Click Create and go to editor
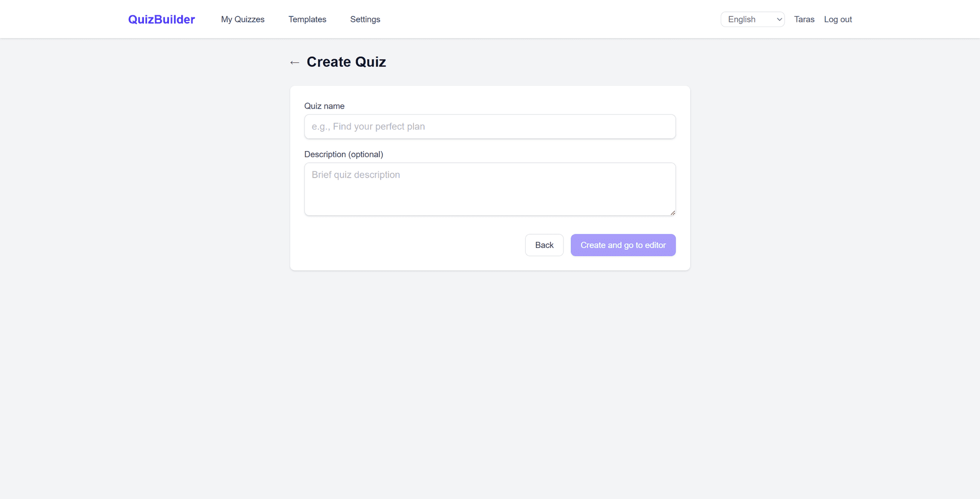 coord(623,245)
